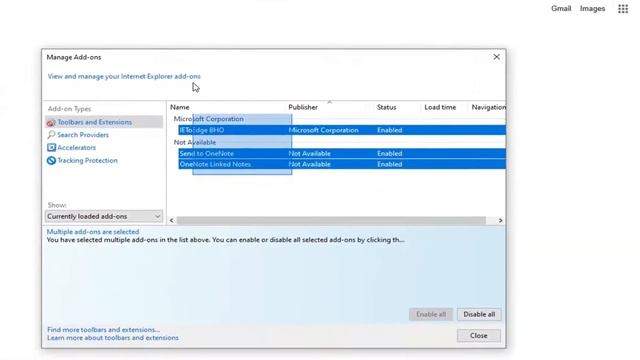Sort list by Load time column
The image size is (640, 360).
(440, 107)
